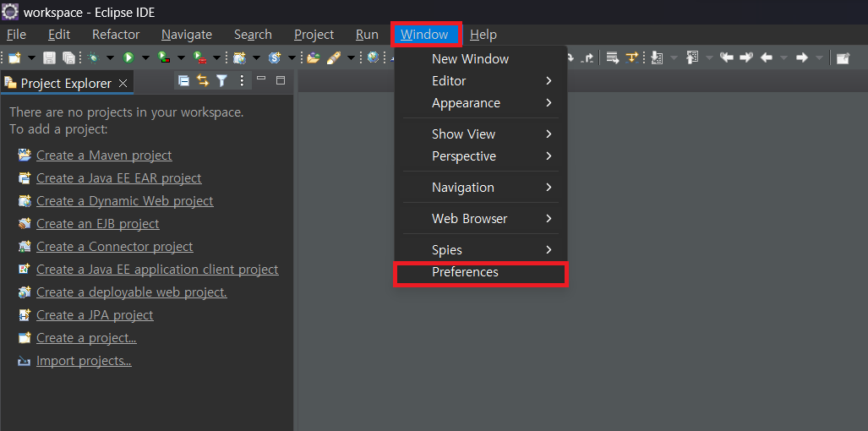Click Create an EJB project link
This screenshot has width=868, height=431.
click(97, 223)
